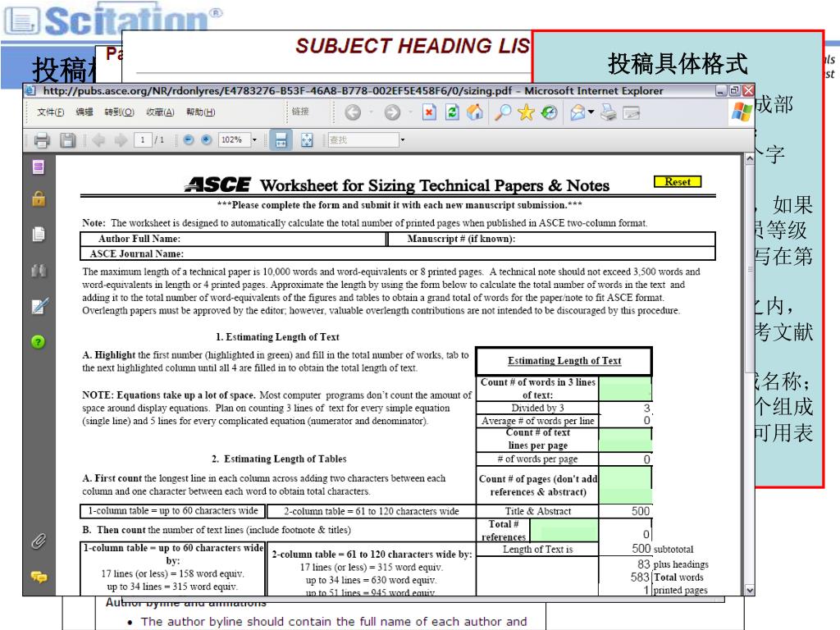
Task: Click the green Refresh page icon
Action: click(452, 112)
